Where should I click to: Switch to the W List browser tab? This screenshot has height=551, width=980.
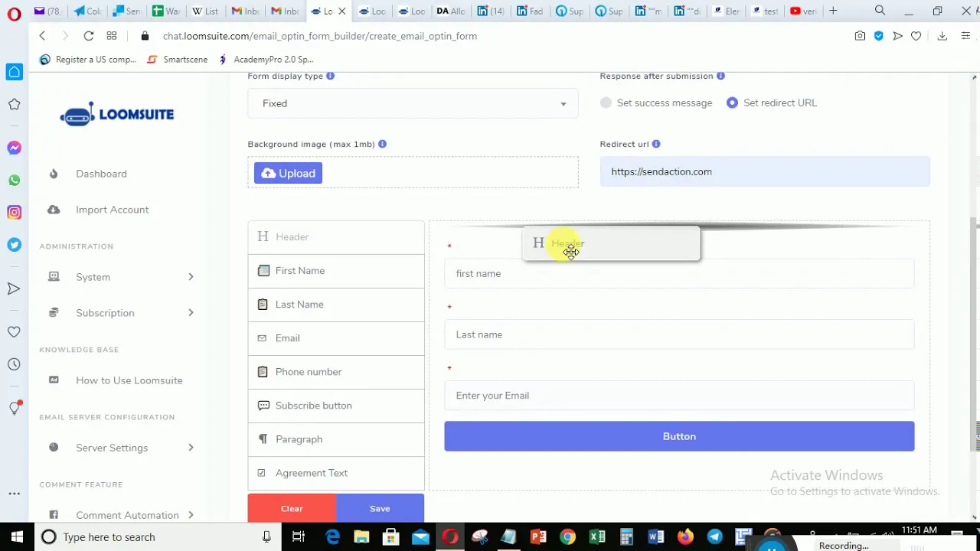pos(205,11)
